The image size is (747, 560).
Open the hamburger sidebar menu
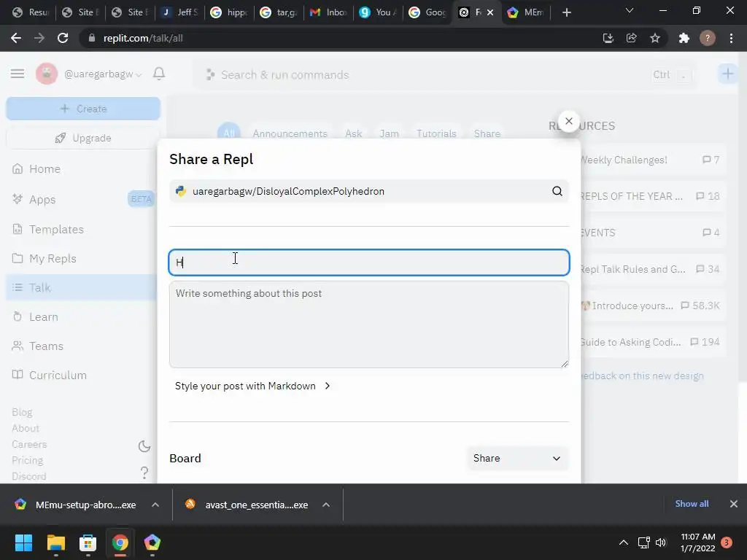pos(18,74)
